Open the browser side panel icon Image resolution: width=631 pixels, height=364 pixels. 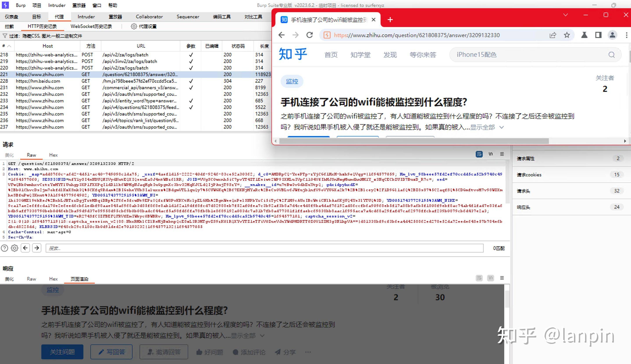[598, 35]
